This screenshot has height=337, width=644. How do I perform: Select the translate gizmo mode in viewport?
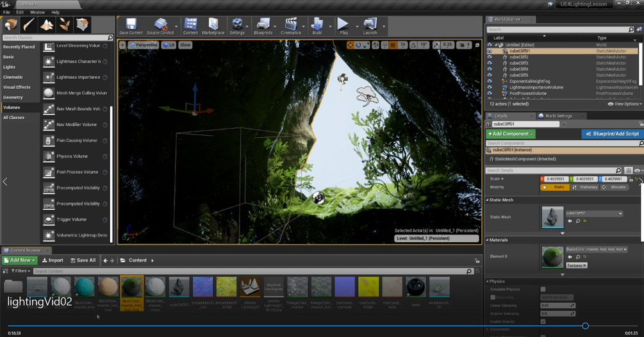[x=351, y=45]
